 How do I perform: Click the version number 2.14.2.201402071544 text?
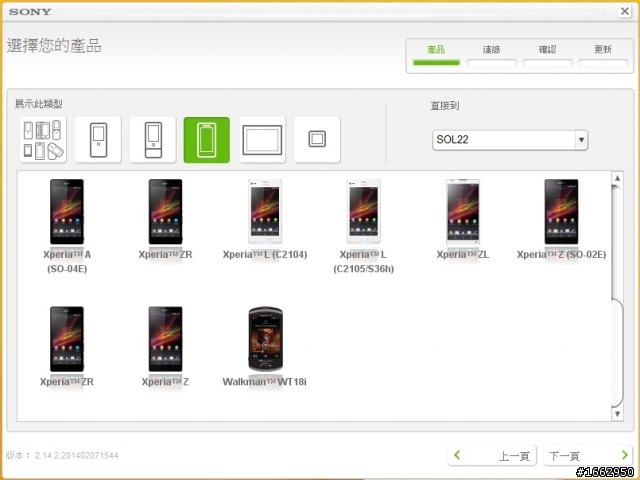point(76,456)
